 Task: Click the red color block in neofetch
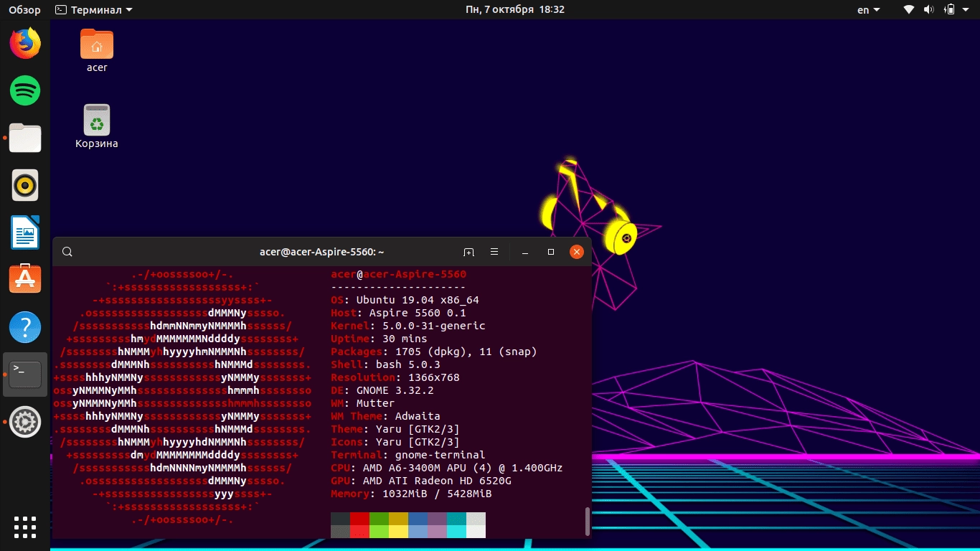coord(359,525)
